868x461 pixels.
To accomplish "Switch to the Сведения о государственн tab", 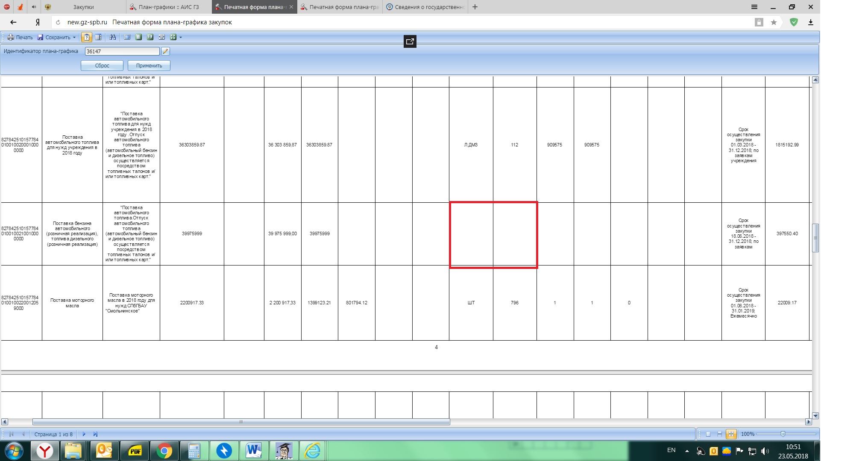I will tap(425, 7).
